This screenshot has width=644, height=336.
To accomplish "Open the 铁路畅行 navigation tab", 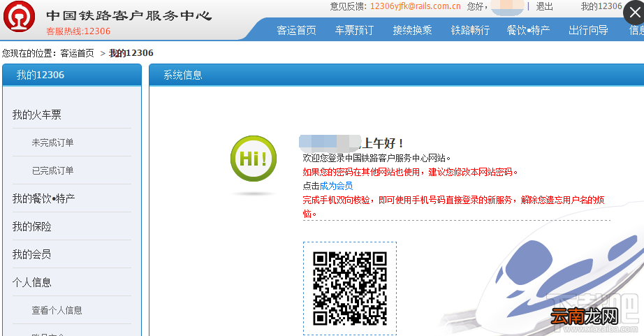I will click(470, 31).
